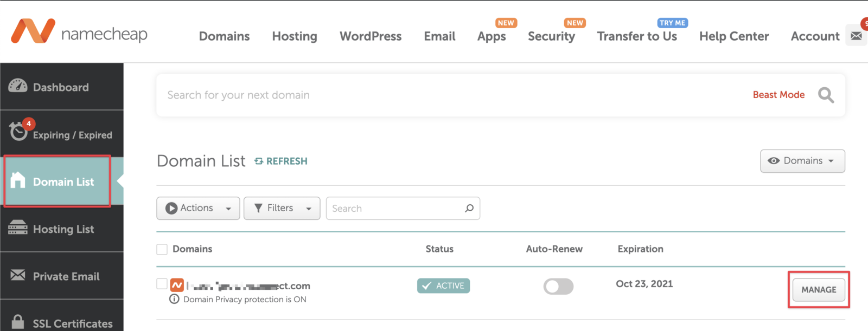Open the Transfer to Us menu
The image size is (868, 331).
pyautogui.click(x=636, y=36)
